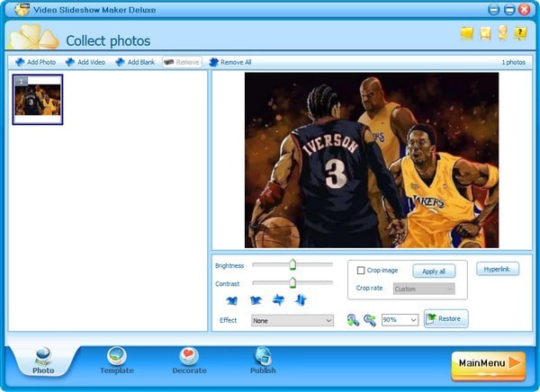Click Add Blank in the toolbar
Image resolution: width=540 pixels, height=392 pixels.
click(x=135, y=62)
